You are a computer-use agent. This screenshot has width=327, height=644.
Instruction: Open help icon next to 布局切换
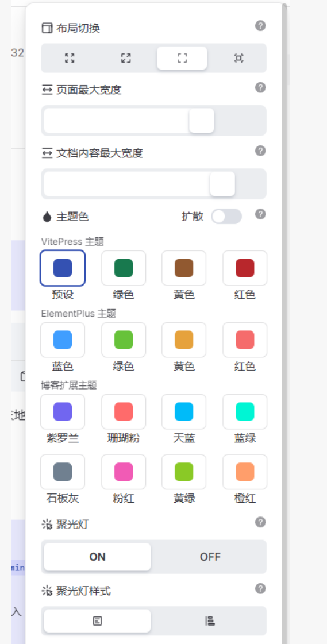click(260, 26)
